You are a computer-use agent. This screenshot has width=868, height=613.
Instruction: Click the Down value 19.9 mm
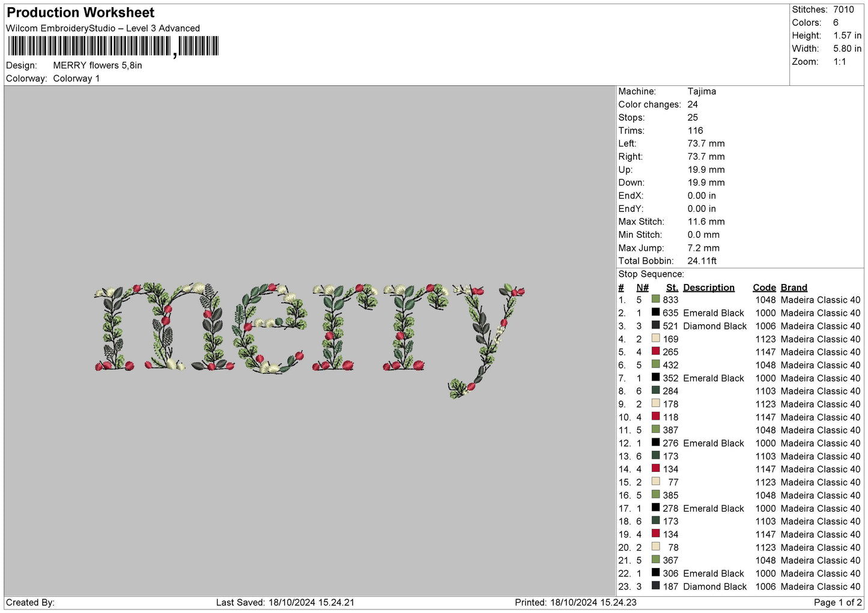pos(706,183)
